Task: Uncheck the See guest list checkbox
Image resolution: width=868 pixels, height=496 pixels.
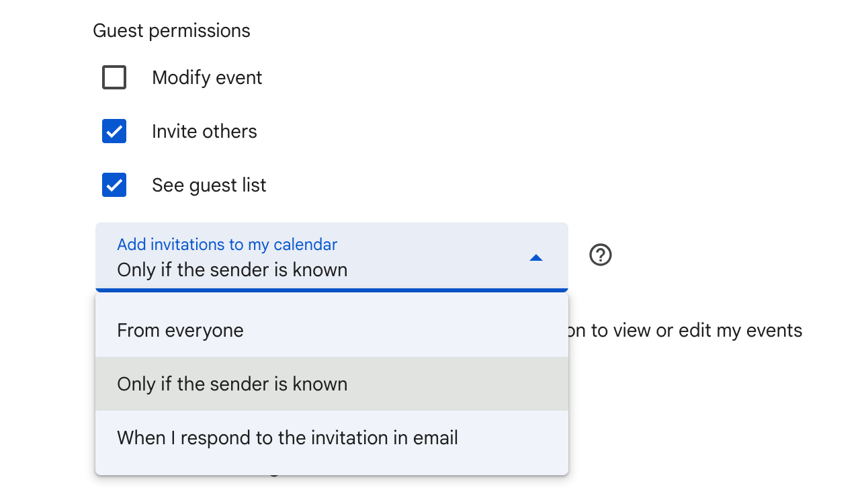Action: pos(114,185)
